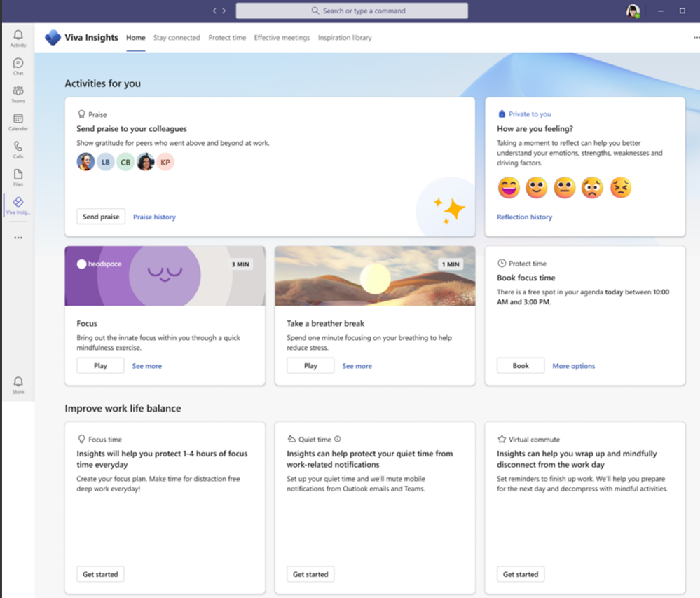Viewport: 700px width, 598px height.
Task: Open the more options ellipsis at top right
Action: tap(696, 38)
